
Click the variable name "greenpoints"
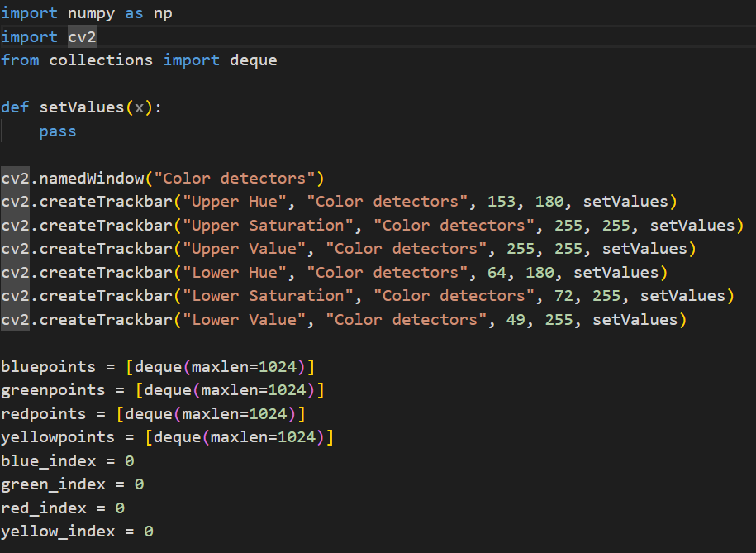click(x=53, y=390)
